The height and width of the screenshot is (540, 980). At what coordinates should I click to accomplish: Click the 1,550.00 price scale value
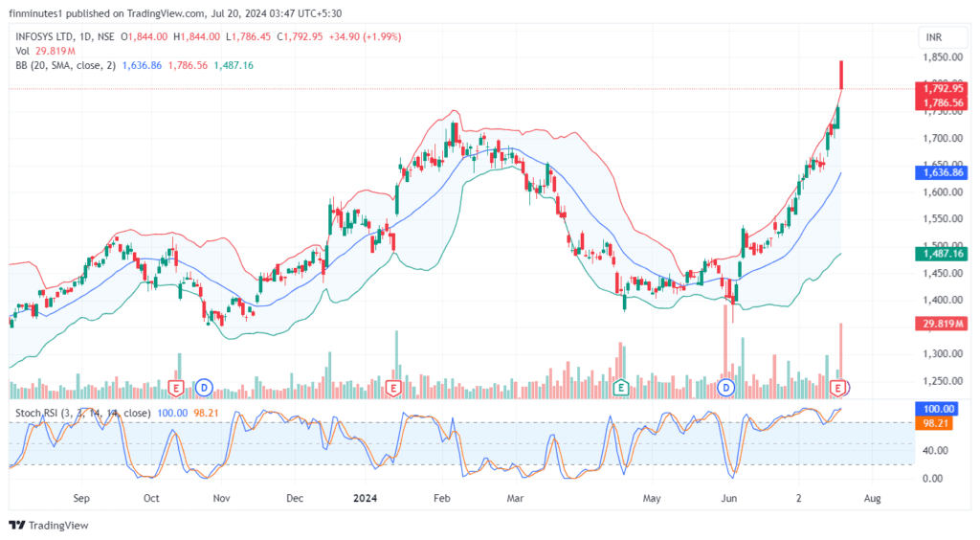pos(943,218)
